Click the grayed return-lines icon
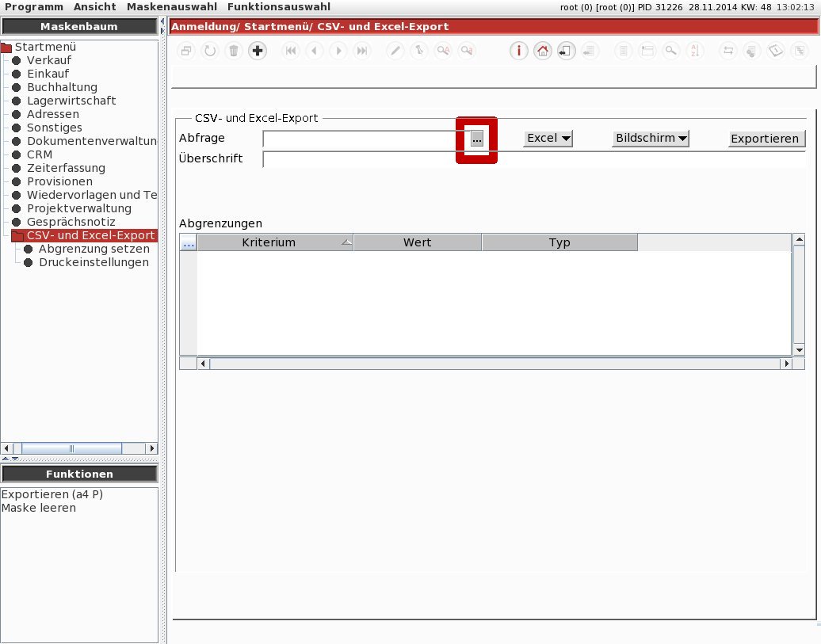The width and height of the screenshot is (821, 644). point(590,51)
